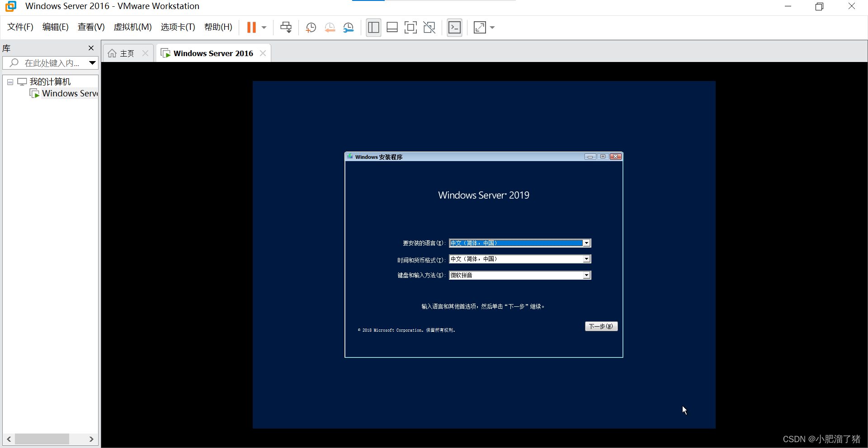
Task: Click the send Ctrl+Alt+Del icon
Action: [286, 28]
